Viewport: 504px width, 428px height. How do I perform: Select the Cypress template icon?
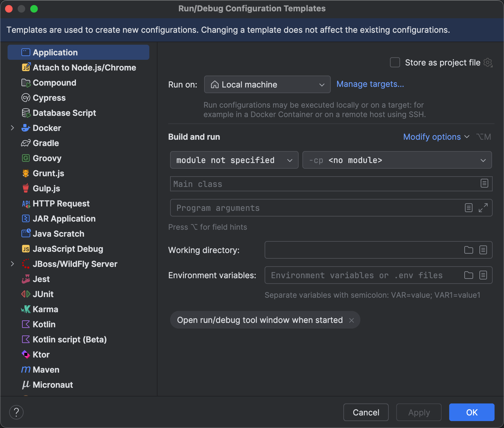[26, 98]
